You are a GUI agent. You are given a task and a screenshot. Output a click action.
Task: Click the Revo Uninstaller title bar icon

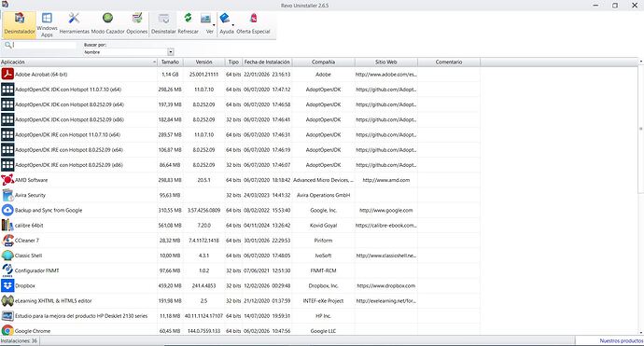[x=5, y=5]
